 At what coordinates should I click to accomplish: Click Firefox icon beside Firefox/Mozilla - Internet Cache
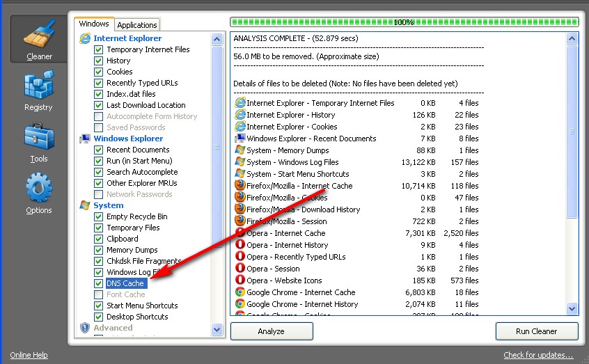click(x=240, y=185)
